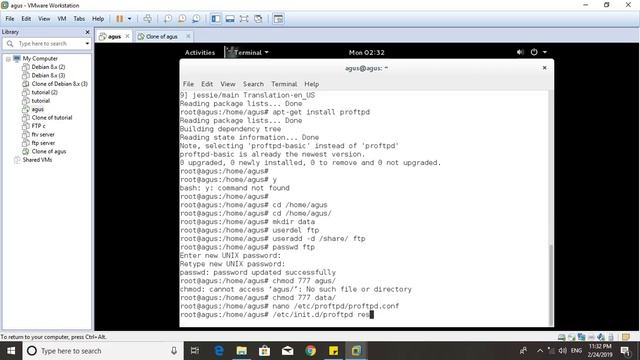
Task: Open the GNOME power system menu
Action: (538, 52)
